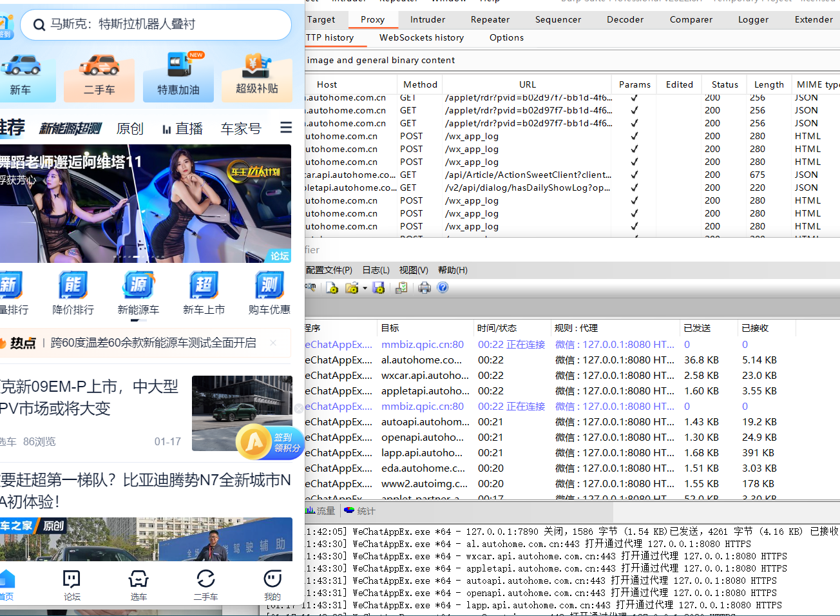Sort Burp history by URL column

pyautogui.click(x=527, y=84)
